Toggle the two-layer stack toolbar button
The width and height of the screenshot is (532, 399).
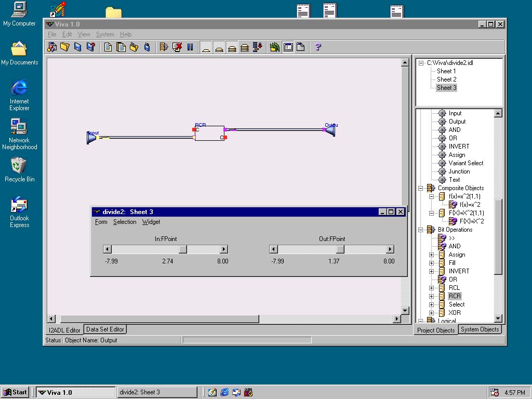[219, 47]
